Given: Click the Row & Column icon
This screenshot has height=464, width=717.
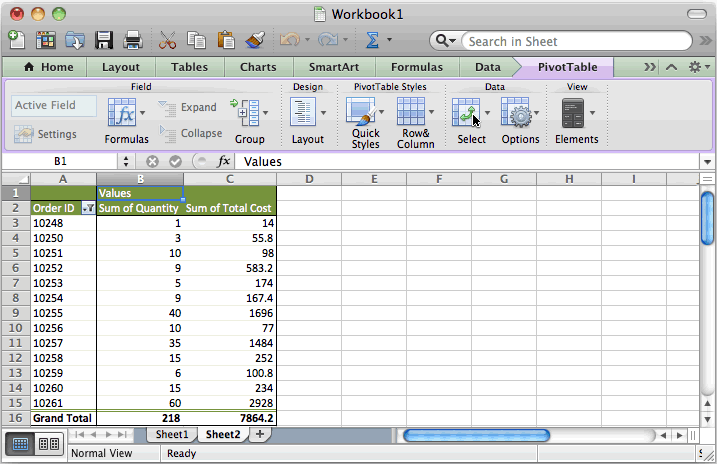Looking at the screenshot, I should tap(411, 111).
